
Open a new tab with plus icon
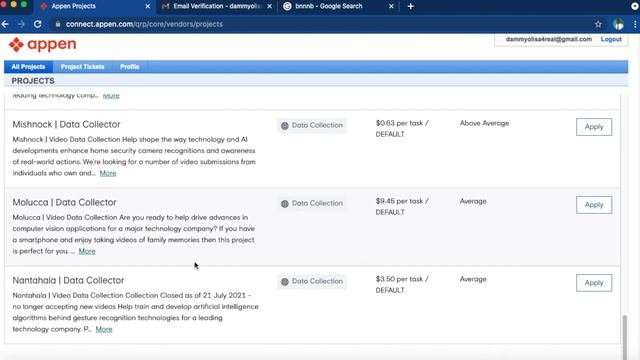pyautogui.click(x=411, y=6)
